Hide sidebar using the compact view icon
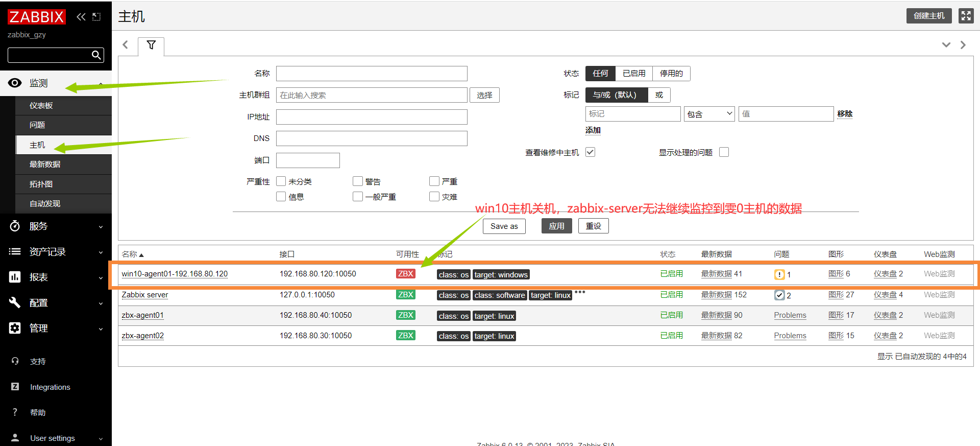 point(96,17)
